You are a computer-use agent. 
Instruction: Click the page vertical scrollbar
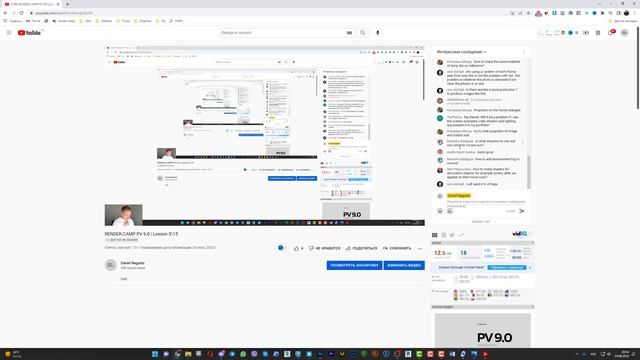[638, 69]
